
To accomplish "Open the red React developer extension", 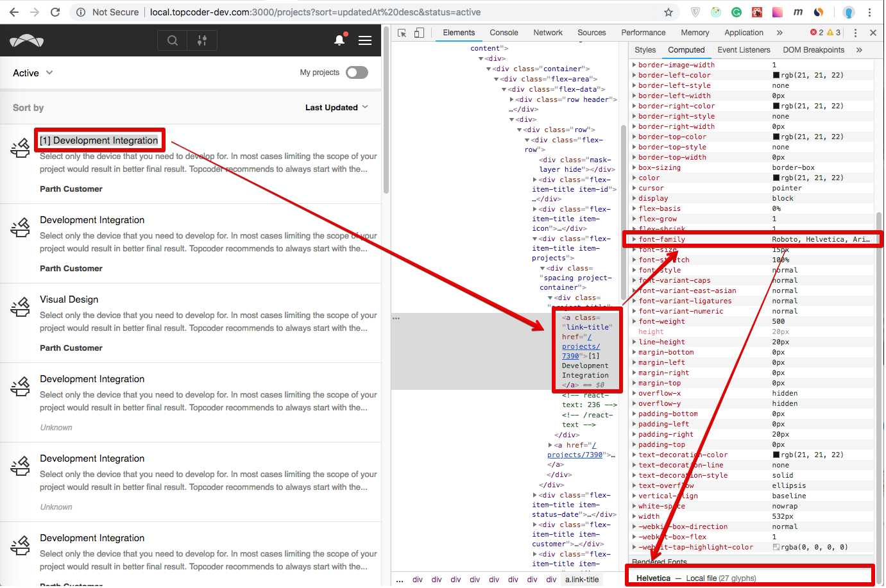I will point(757,12).
